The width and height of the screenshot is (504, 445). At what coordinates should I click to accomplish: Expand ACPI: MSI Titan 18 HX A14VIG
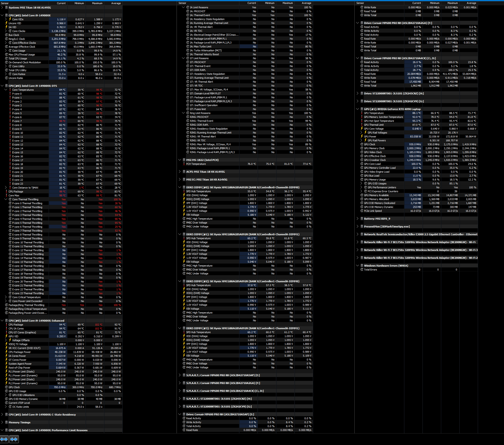[x=180, y=172]
